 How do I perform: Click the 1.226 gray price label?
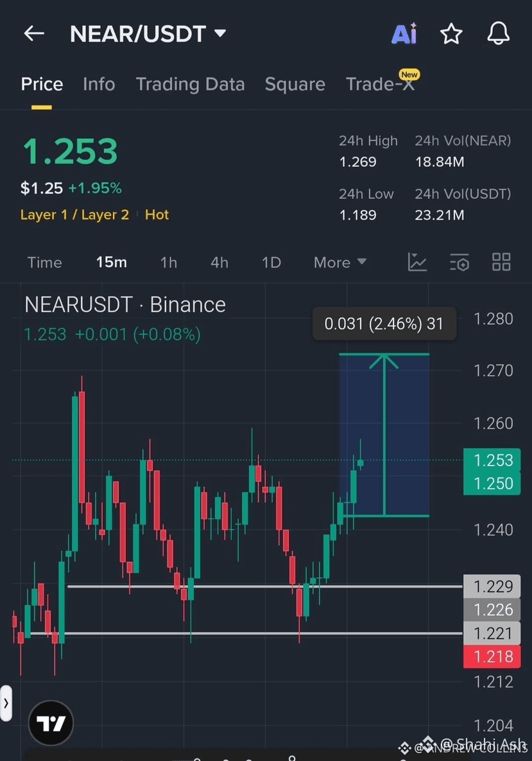tap(492, 609)
